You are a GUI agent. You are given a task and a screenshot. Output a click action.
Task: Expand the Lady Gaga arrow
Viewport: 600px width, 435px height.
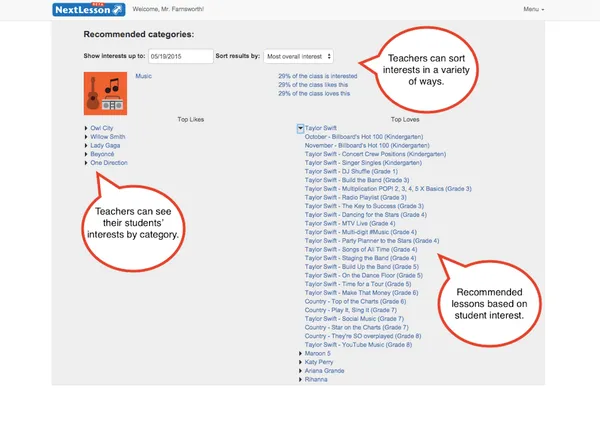coord(86,145)
